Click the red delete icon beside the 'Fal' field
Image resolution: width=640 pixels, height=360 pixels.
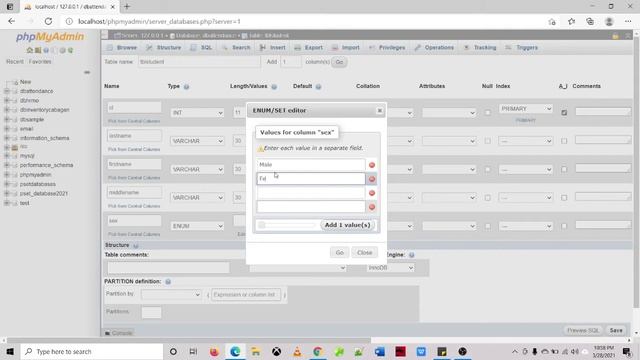[372, 179]
